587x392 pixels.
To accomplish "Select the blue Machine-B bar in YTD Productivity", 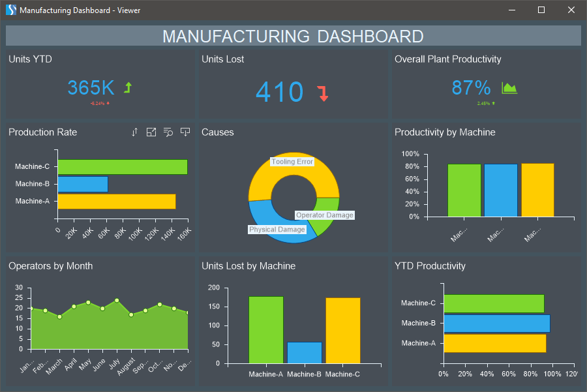I will pos(496,324).
